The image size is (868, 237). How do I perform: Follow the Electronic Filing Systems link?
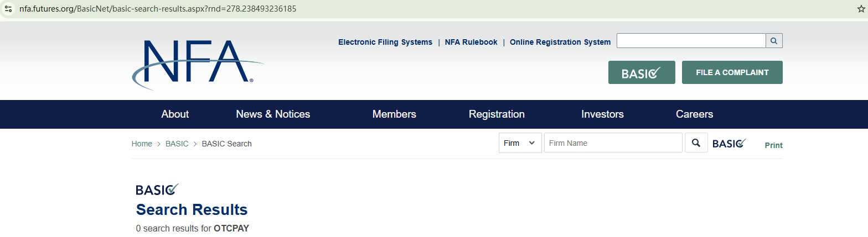[x=385, y=42]
